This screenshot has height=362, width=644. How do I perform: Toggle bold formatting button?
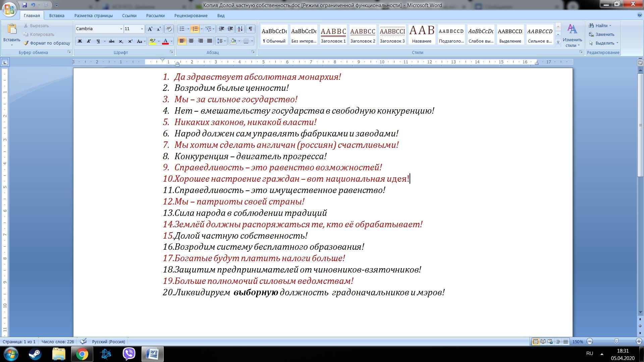tap(80, 41)
